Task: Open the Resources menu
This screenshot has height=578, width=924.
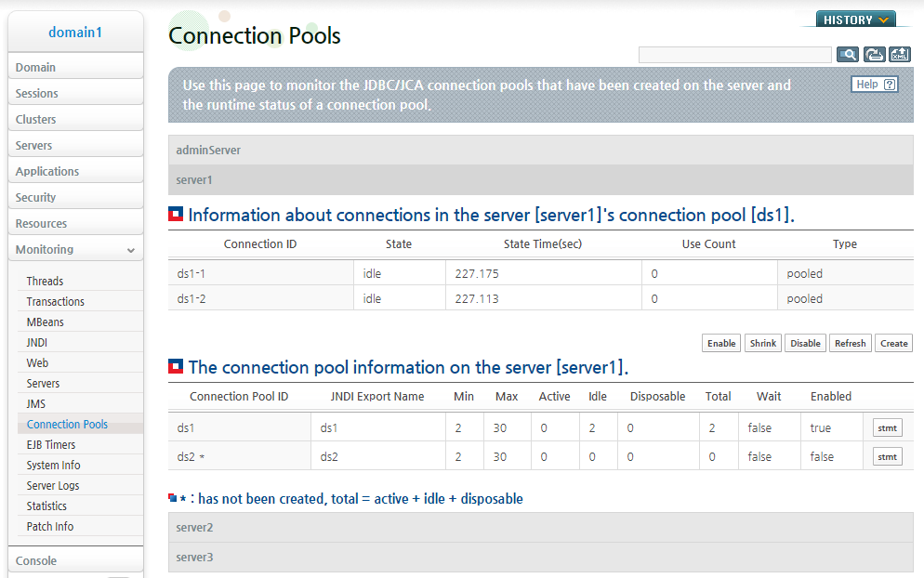Action: pos(76,223)
